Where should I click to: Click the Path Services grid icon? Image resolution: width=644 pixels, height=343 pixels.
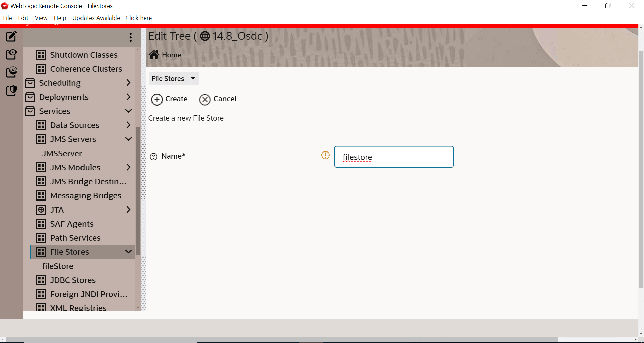tap(41, 238)
